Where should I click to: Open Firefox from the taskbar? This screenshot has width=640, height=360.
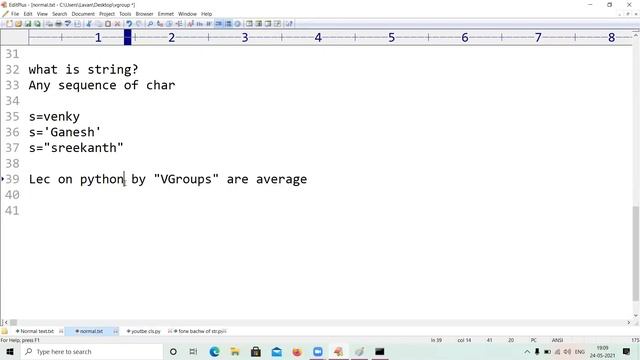click(x=297, y=351)
